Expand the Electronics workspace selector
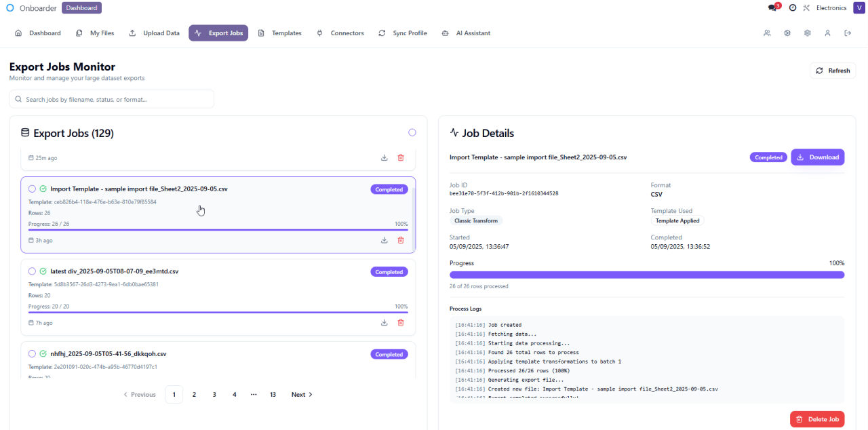This screenshot has height=430, width=868. click(x=831, y=8)
